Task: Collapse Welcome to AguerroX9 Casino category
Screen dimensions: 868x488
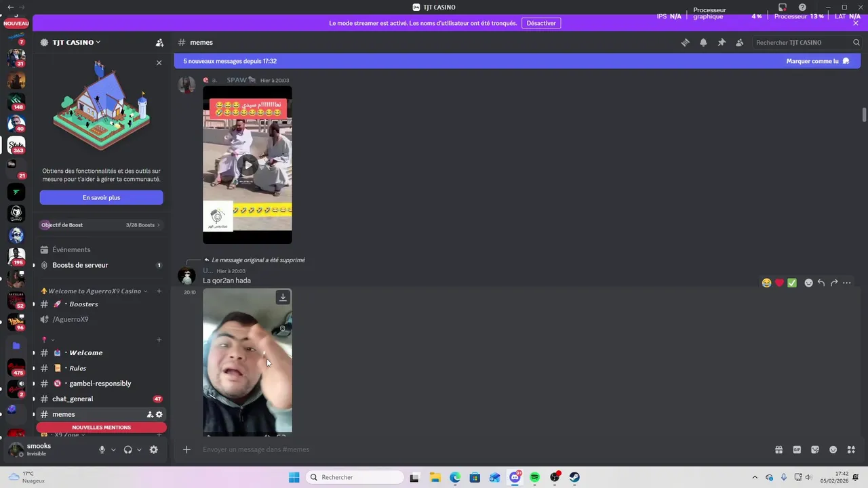Action: [94, 291]
